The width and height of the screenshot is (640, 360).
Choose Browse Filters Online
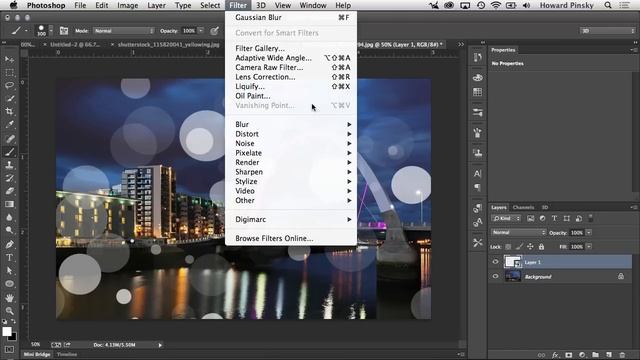291,238
